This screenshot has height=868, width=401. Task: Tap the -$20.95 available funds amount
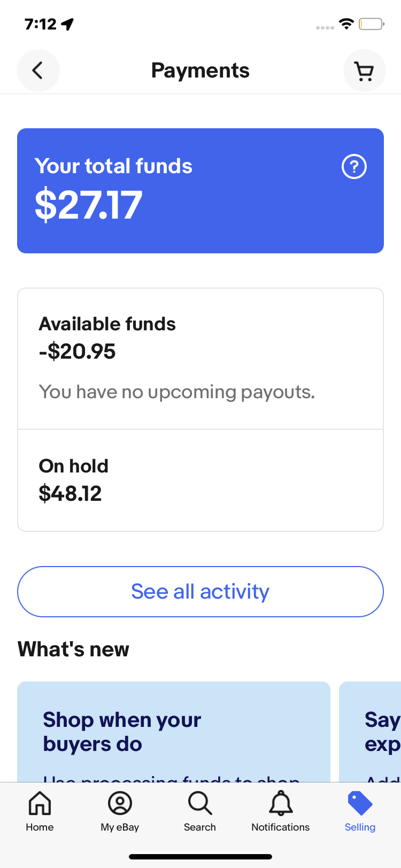coord(78,352)
